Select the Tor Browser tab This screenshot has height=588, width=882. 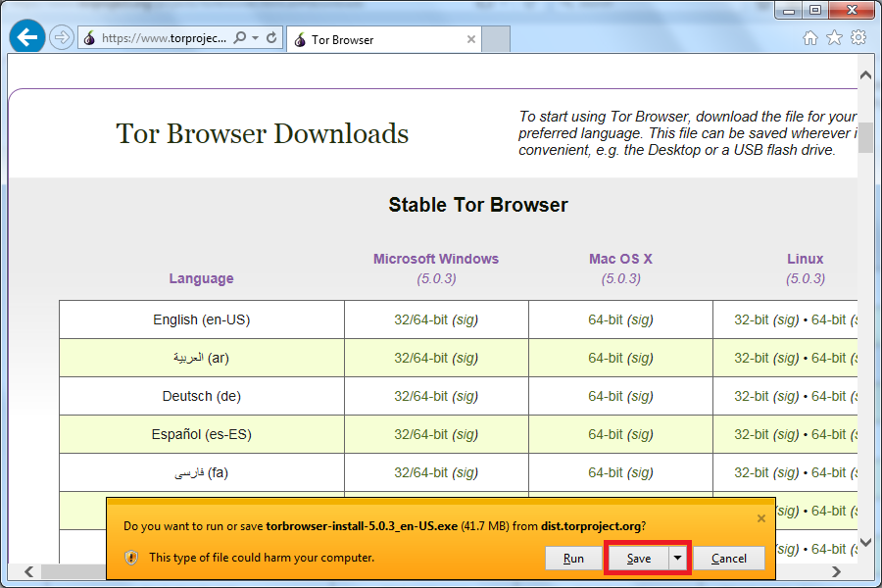tap(383, 39)
